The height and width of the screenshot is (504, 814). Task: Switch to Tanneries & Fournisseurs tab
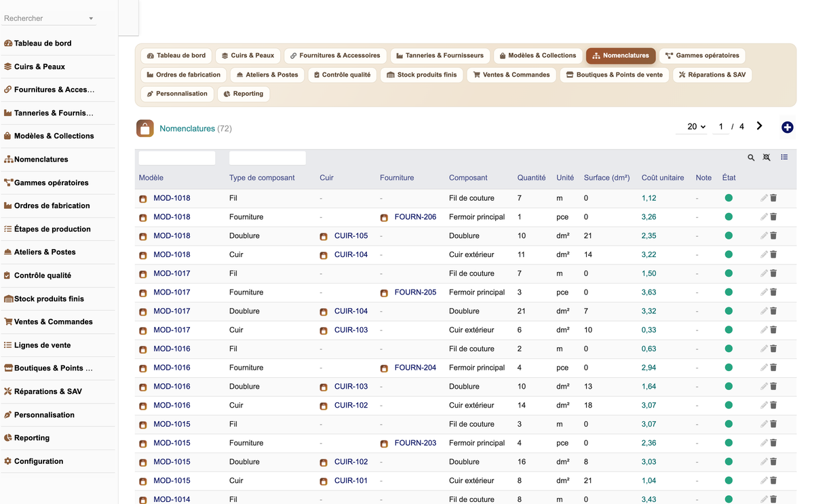pos(440,56)
